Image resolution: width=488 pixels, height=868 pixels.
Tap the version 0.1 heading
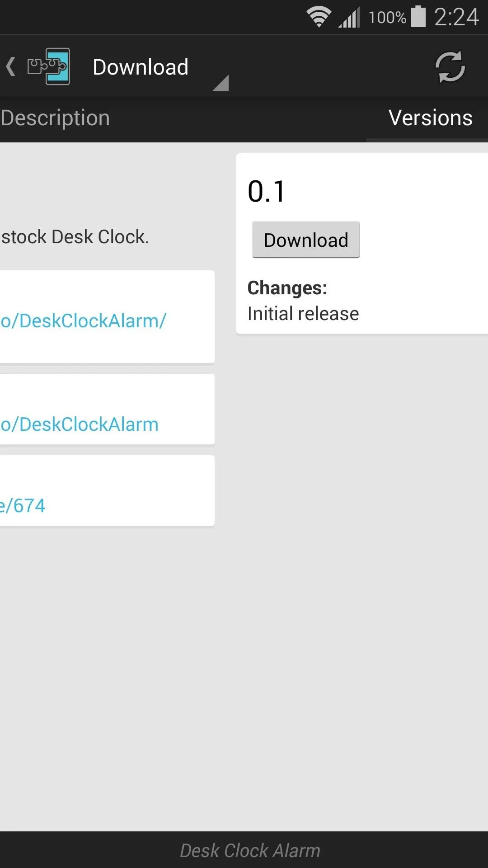click(x=267, y=191)
